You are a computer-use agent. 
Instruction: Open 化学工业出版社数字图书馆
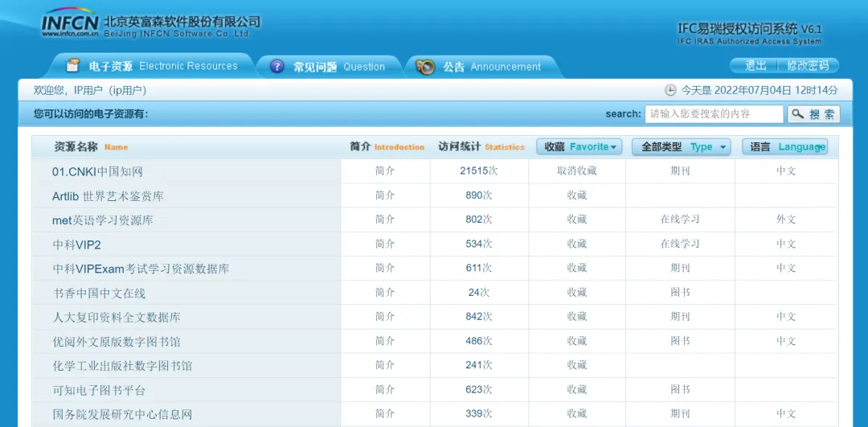pos(122,366)
